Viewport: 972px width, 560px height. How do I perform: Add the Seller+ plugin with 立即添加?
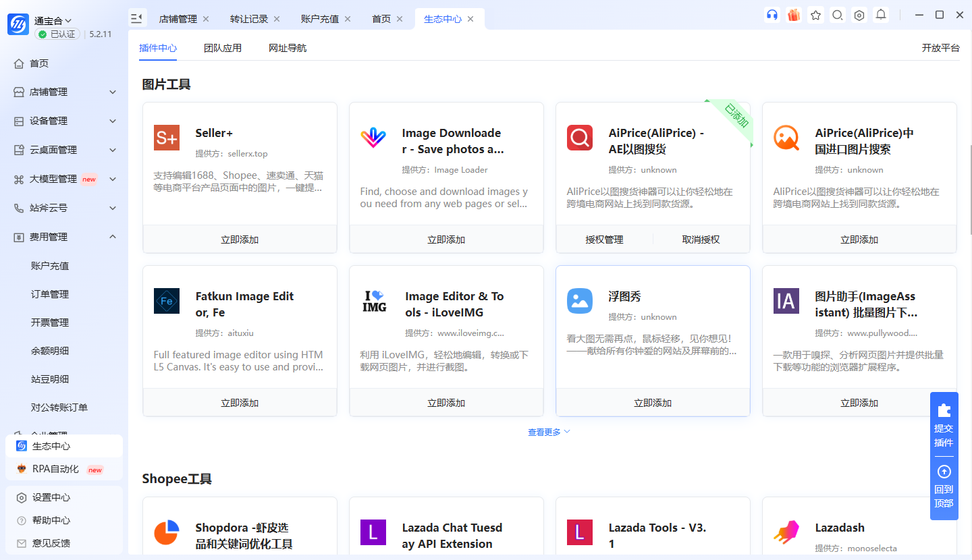pyautogui.click(x=240, y=240)
